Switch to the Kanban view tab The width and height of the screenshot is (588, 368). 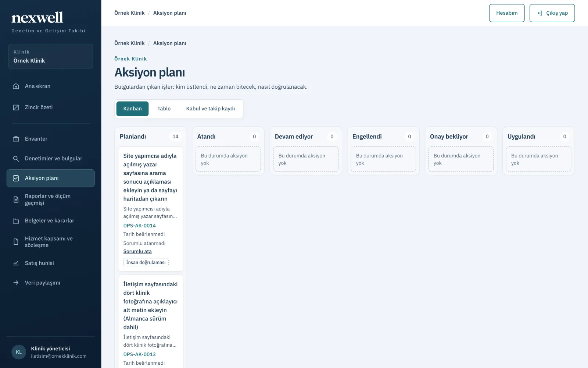(x=132, y=109)
